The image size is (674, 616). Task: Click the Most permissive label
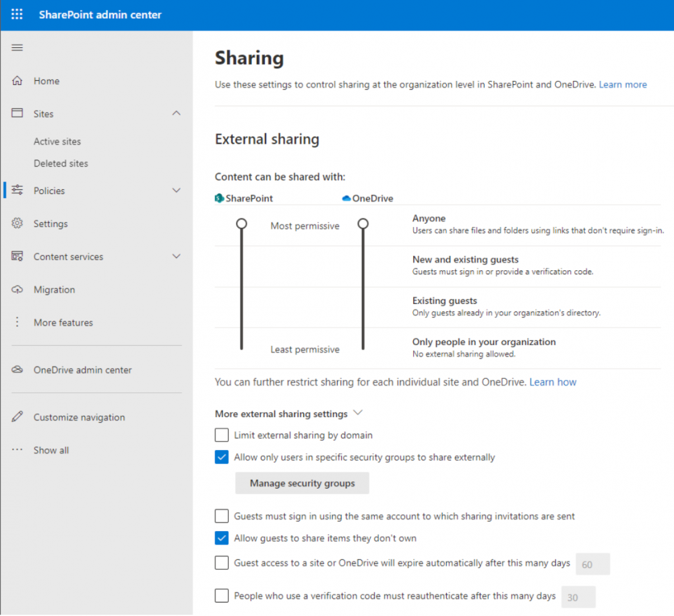coord(305,226)
